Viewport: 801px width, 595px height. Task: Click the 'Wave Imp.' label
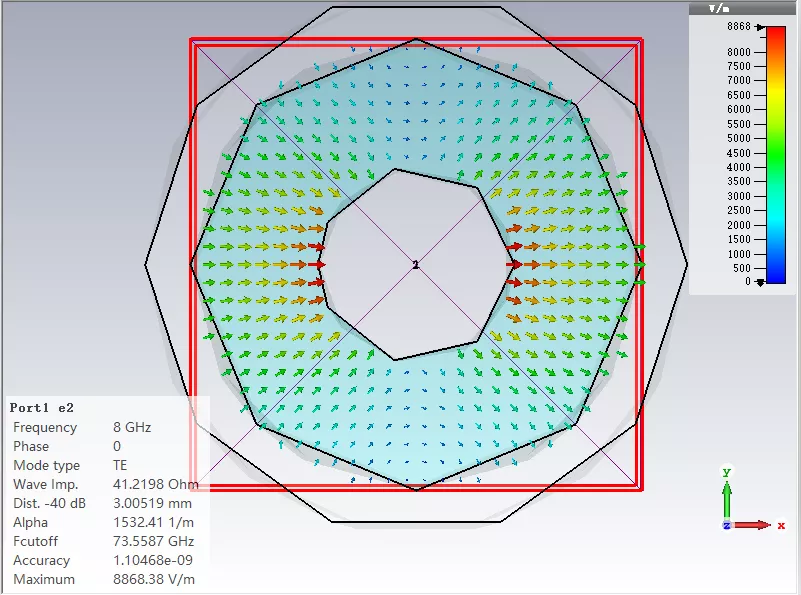point(45,484)
